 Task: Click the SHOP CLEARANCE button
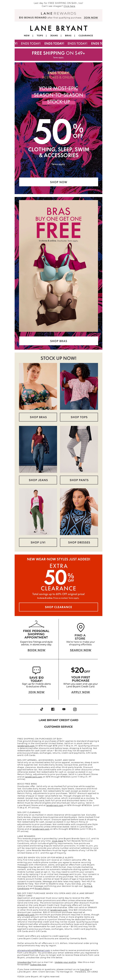pos(58,607)
